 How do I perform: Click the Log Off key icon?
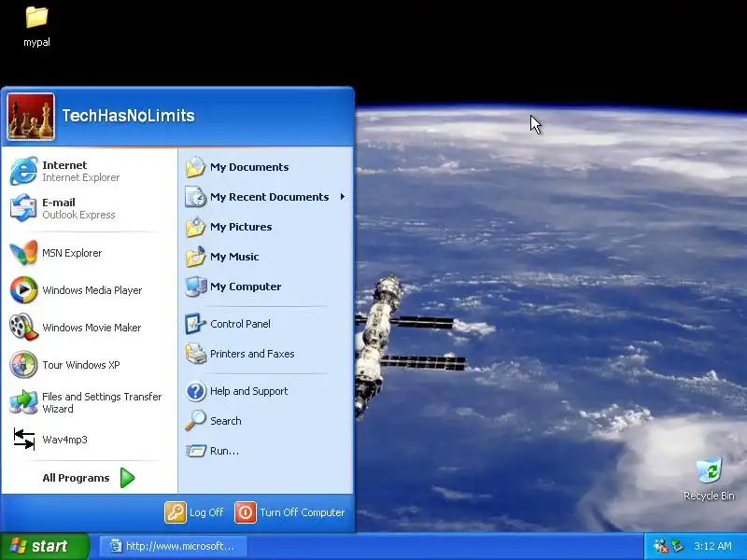tap(176, 512)
